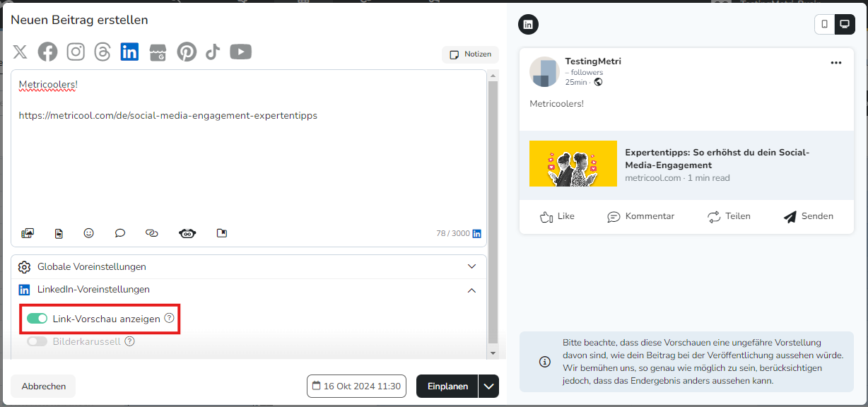Viewport: 868px width, 407px height.
Task: Collapse LinkedIn-Voreinstellungen section
Action: 249,289
